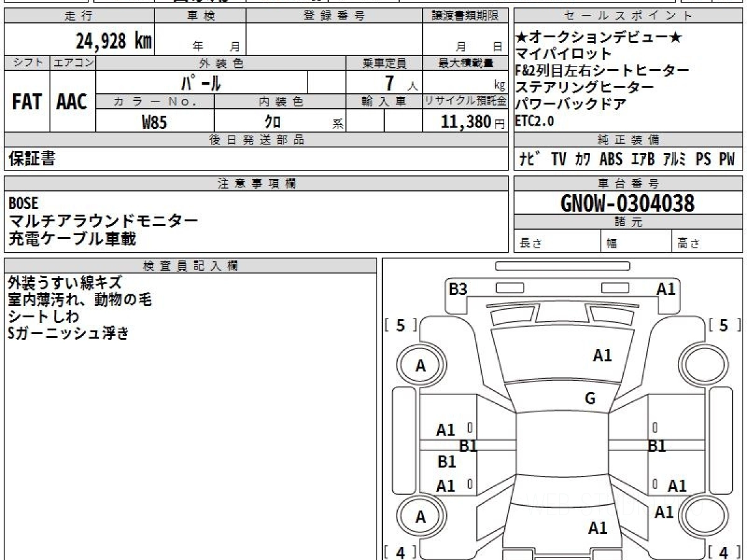This screenshot has width=747, height=560.
Task: Select the mileage value 24,928 km
Action: pos(114,41)
